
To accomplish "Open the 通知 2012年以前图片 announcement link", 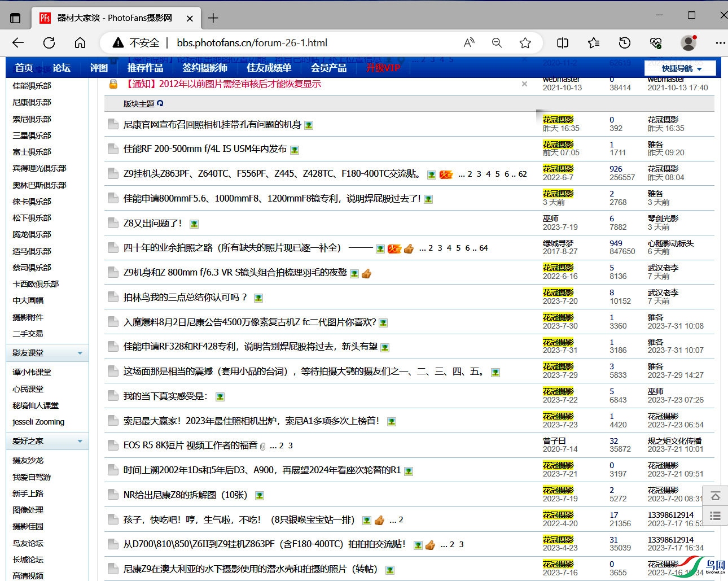I will coord(223,84).
